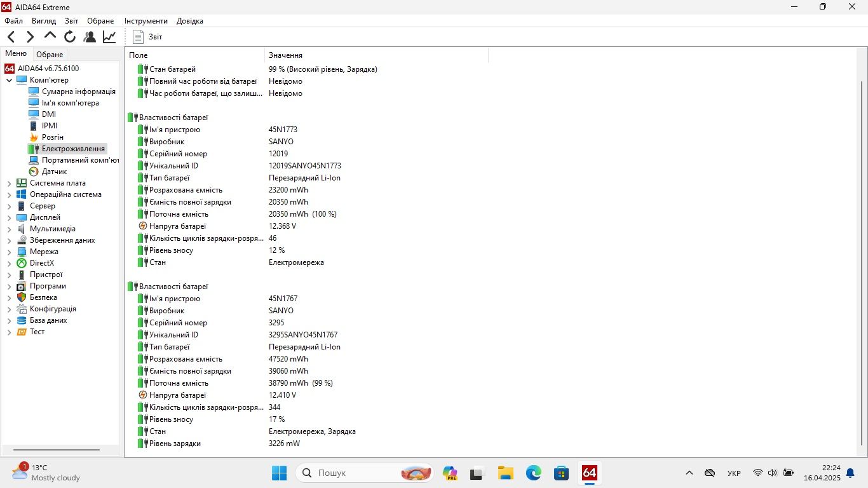Screen dimensions: 868x488
Task: Open the user profile toolbar icon
Action: click(90, 37)
